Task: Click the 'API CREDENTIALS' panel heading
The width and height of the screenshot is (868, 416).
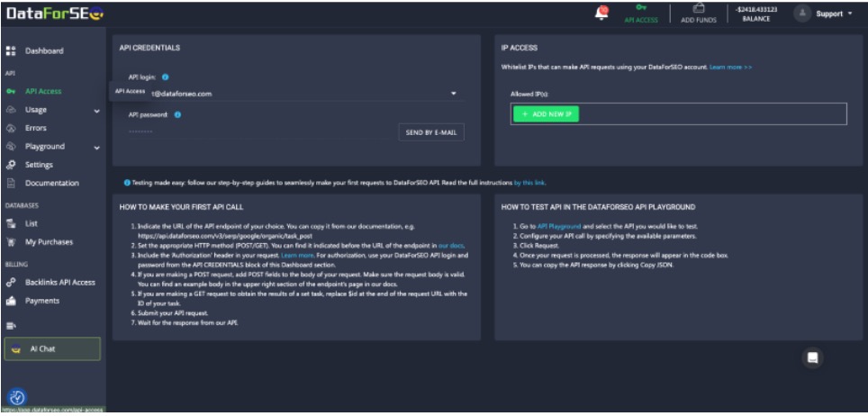Action: pos(149,49)
